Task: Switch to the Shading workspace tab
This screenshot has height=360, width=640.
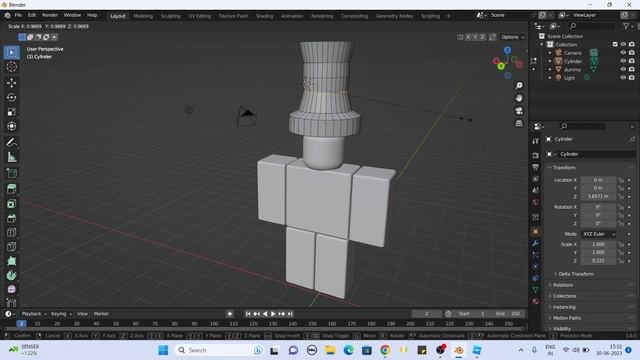Action: [264, 16]
